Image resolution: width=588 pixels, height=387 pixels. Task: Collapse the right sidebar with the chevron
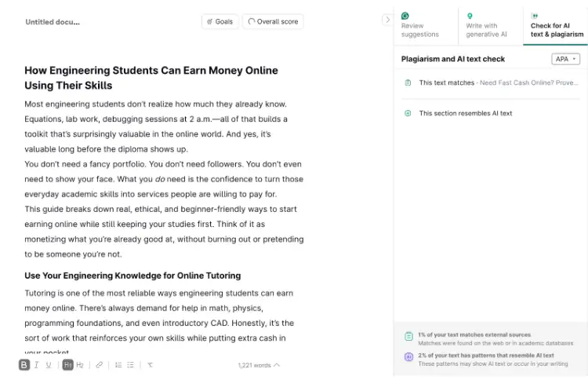387,20
